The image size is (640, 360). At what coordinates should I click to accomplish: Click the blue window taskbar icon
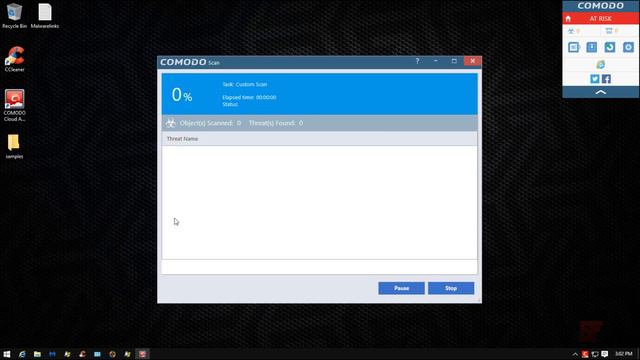(x=97, y=354)
